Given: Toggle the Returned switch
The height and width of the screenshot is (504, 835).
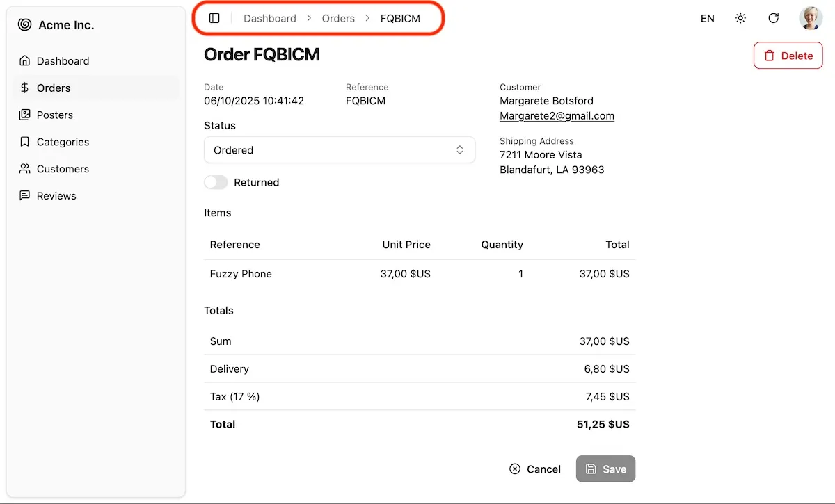Looking at the screenshot, I should coord(216,182).
